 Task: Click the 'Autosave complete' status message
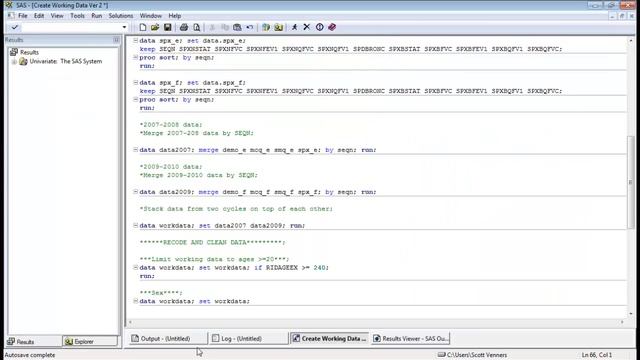click(x=30, y=355)
